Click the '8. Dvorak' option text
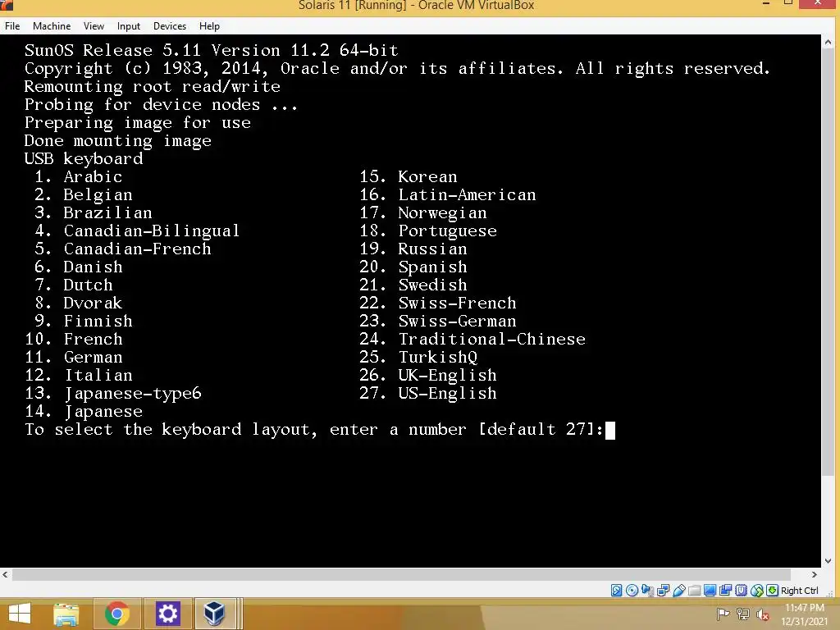Viewport: 840px width, 630px height. click(x=79, y=304)
